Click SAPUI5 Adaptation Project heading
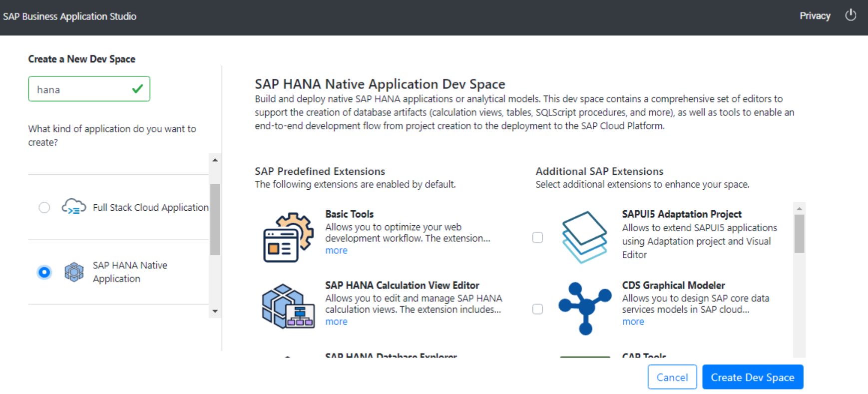The height and width of the screenshot is (394, 868). [x=682, y=214]
